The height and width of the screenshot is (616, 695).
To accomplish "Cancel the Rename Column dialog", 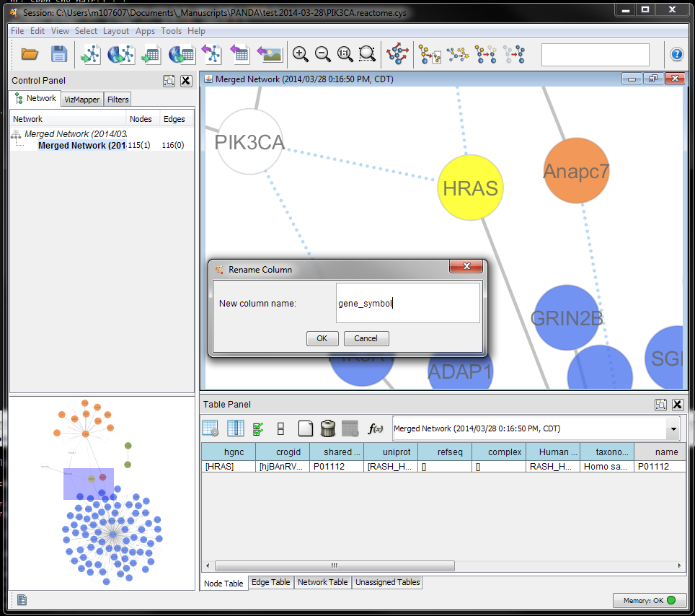I will pos(366,338).
